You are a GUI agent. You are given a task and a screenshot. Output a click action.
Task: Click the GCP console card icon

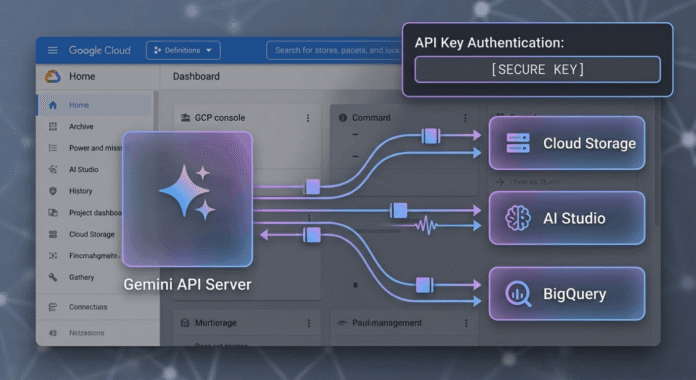coord(185,118)
